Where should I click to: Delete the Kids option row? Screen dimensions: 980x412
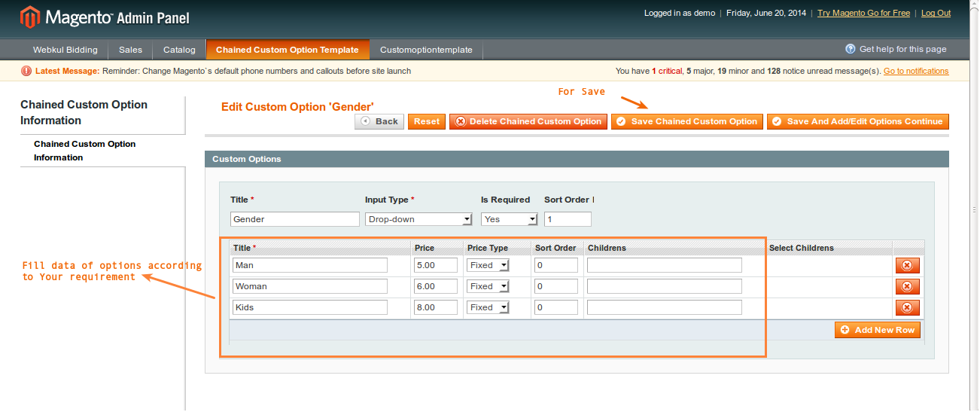906,307
